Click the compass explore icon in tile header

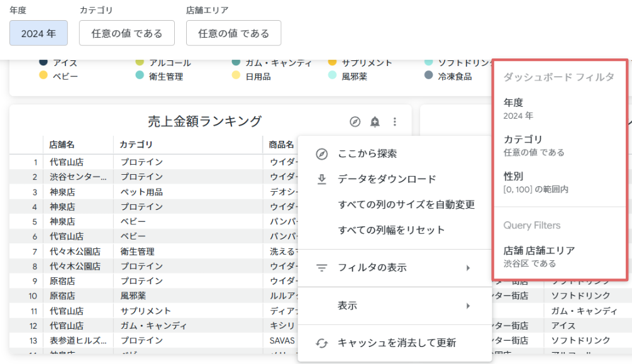tap(355, 121)
